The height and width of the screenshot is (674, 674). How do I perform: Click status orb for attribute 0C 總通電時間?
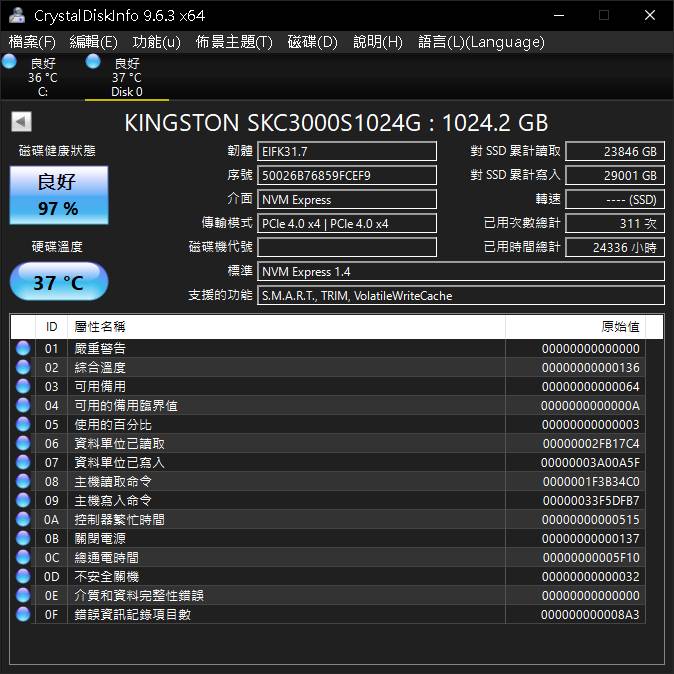23,557
